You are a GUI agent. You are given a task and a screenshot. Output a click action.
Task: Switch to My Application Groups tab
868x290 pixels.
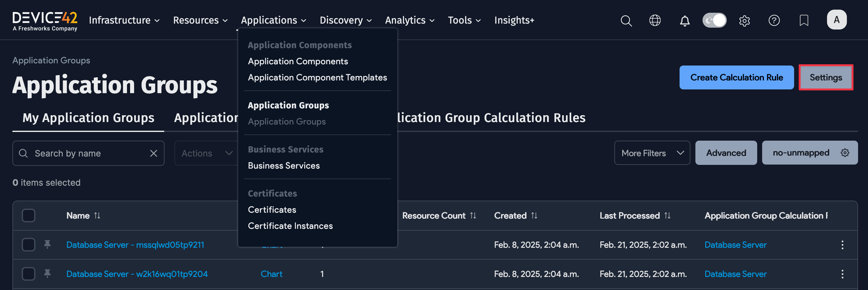pos(88,118)
